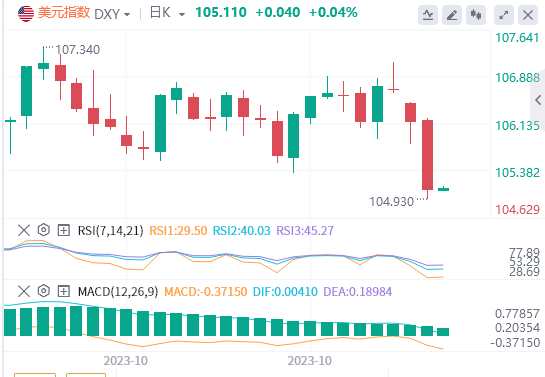545x377 pixels.
Task: Remove the MACD indicator panel
Action: tap(24, 291)
